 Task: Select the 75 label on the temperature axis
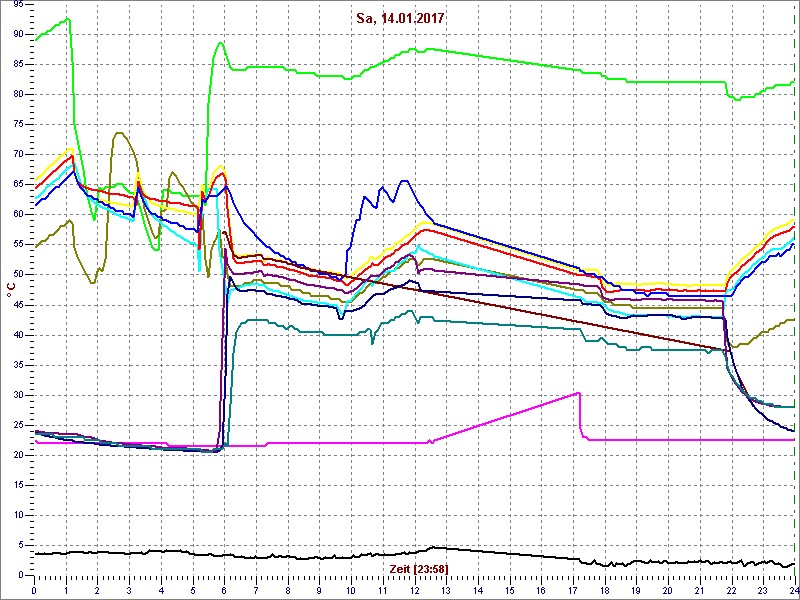[x=18, y=124]
